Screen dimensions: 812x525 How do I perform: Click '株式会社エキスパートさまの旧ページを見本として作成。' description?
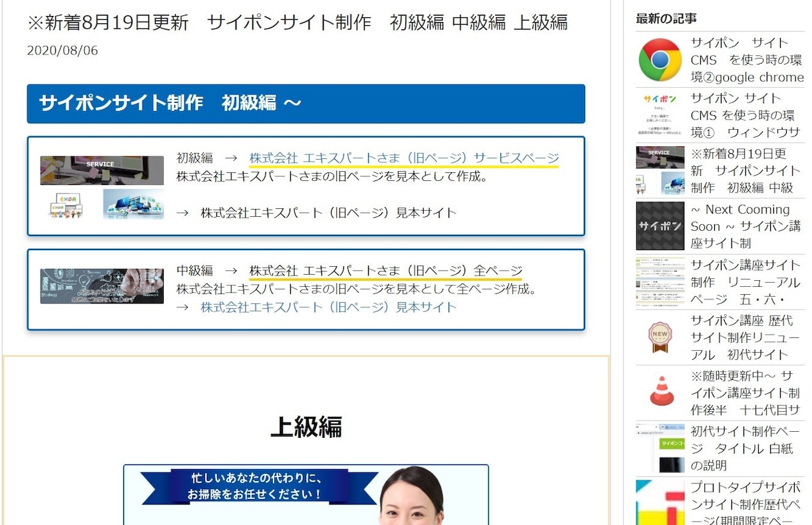click(x=333, y=177)
